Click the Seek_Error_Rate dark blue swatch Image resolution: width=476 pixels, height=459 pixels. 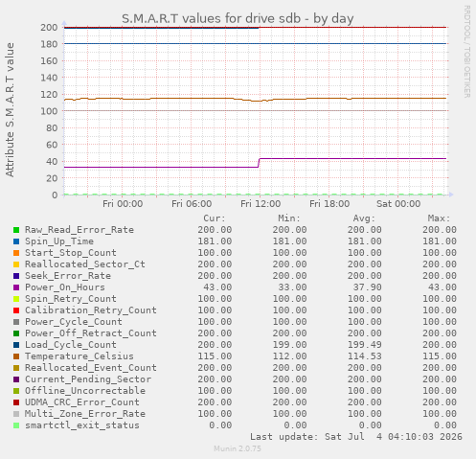pos(16,276)
